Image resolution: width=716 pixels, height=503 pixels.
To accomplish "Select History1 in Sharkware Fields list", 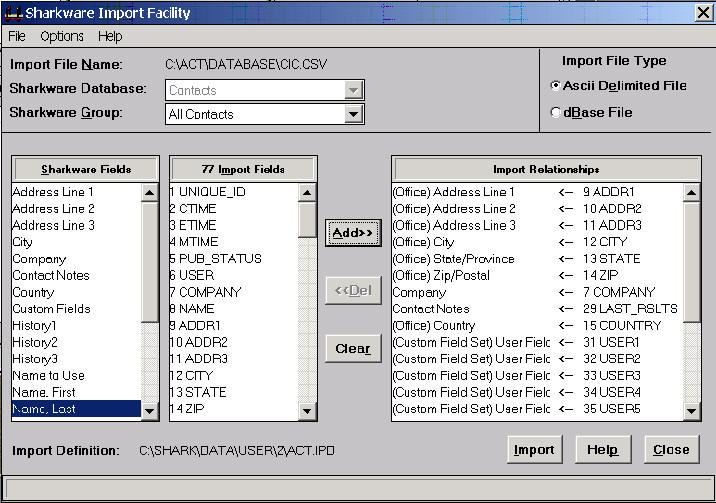I will [76, 325].
